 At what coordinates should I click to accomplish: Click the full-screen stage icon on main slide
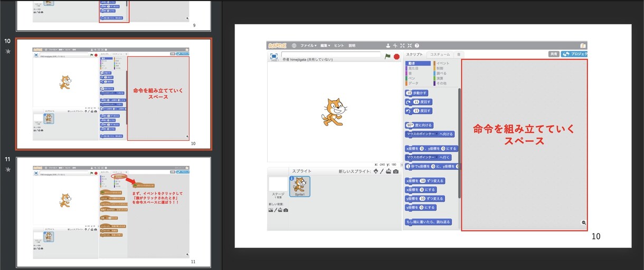pos(274,56)
